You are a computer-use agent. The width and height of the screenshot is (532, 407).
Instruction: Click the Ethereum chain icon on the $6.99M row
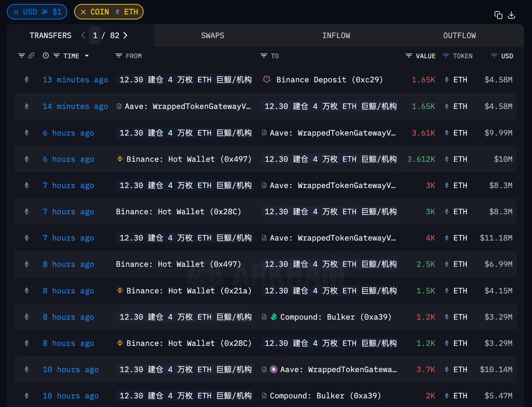point(27,264)
